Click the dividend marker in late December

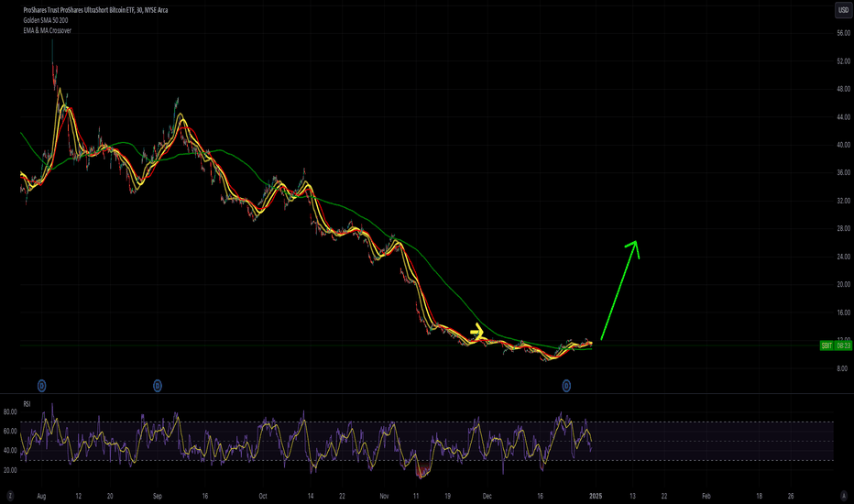tap(566, 386)
